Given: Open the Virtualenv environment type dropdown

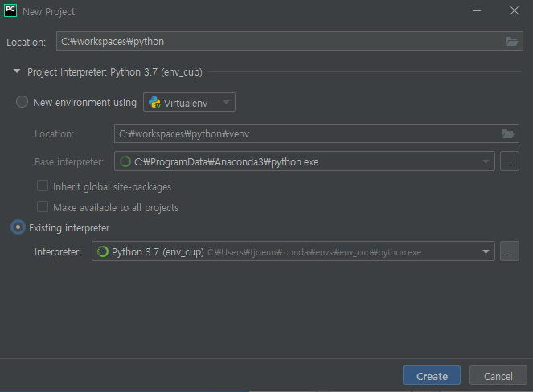Looking at the screenshot, I should 190,102.
